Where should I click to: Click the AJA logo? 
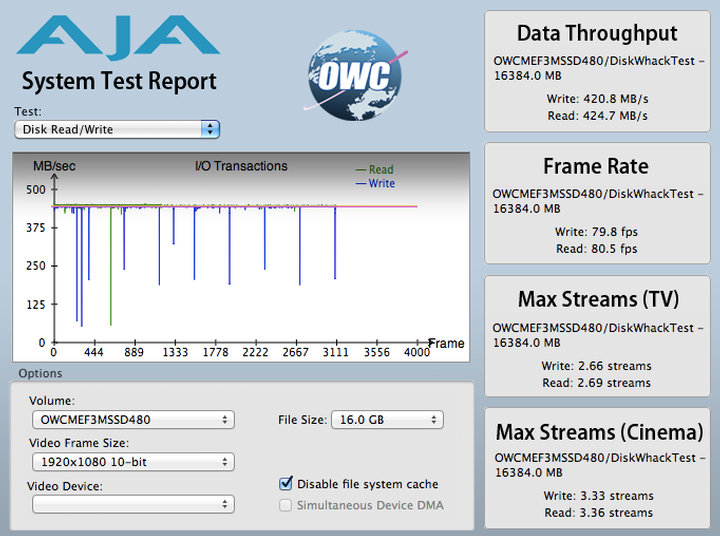(x=117, y=38)
